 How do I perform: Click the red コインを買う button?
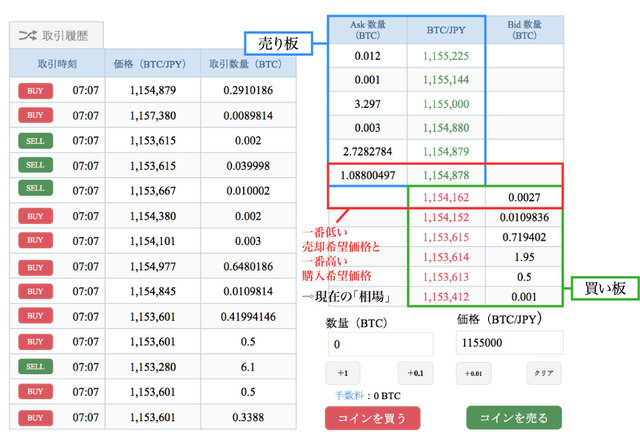pyautogui.click(x=374, y=417)
